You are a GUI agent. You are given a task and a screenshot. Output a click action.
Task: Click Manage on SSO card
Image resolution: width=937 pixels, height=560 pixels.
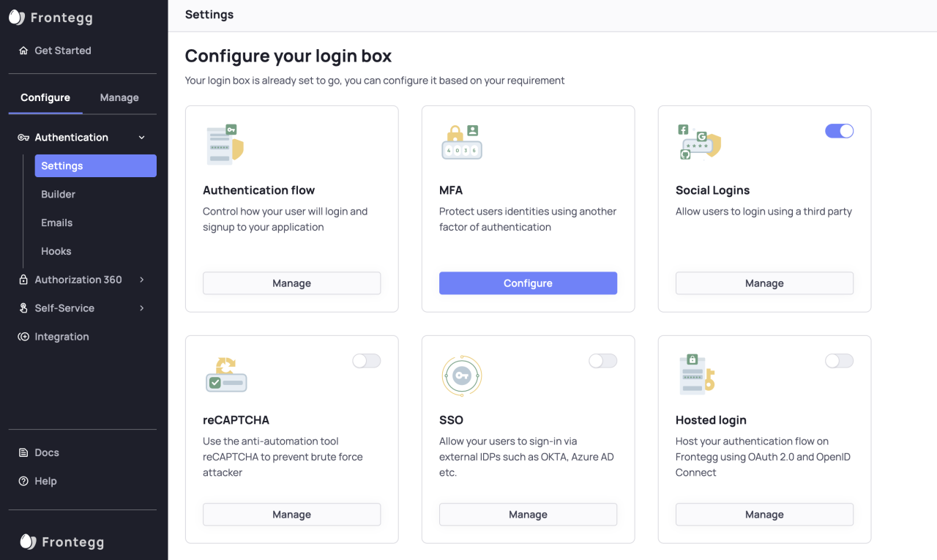tap(528, 515)
